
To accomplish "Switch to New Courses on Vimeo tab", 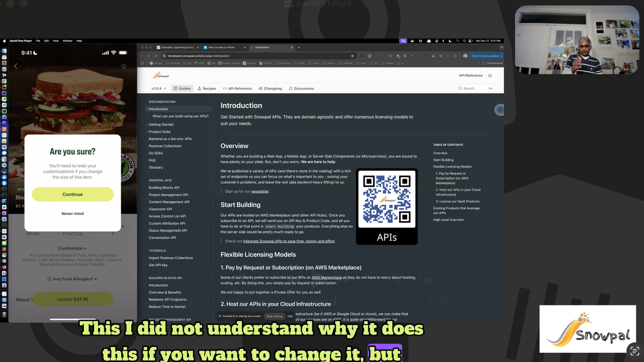I will (x=225, y=47).
